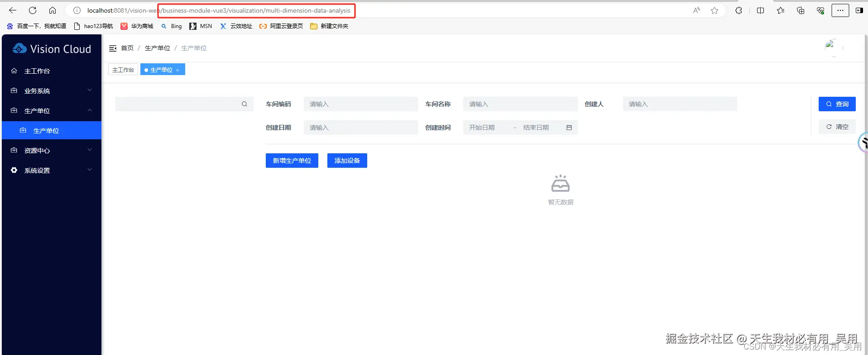Open Bing bookmark
Screen dimensions: 868x355
[171, 26]
